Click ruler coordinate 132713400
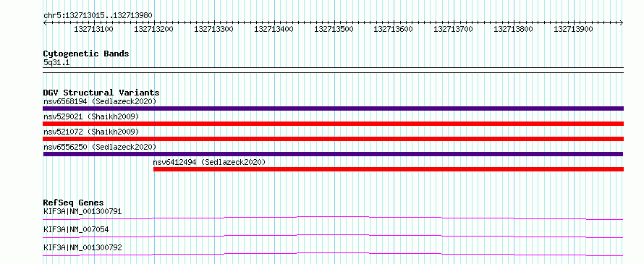Screen dimensions: 644x264 (274, 29)
